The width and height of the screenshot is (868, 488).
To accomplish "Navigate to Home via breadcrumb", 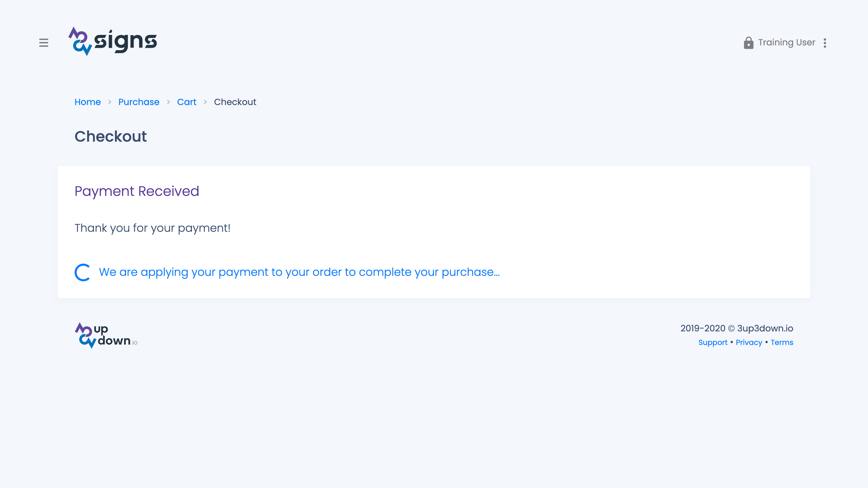I will point(87,102).
